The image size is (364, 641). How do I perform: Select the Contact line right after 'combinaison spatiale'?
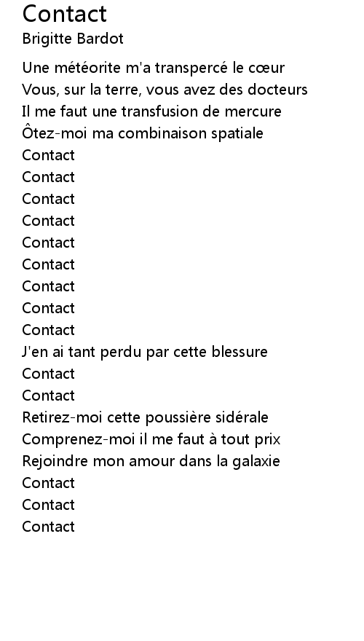[x=48, y=155]
